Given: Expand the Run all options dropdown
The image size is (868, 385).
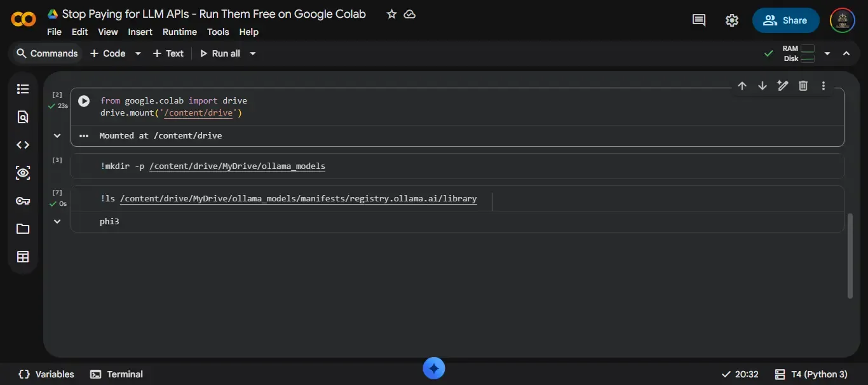Looking at the screenshot, I should click(252, 53).
